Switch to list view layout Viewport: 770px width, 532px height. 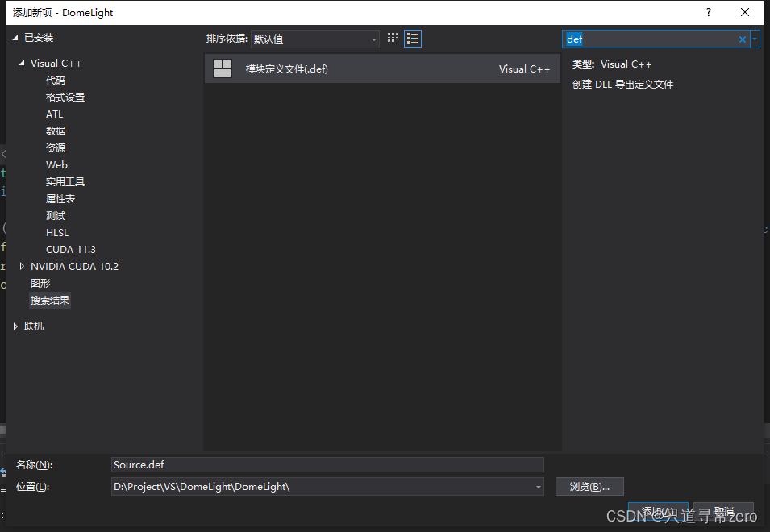[x=413, y=38]
